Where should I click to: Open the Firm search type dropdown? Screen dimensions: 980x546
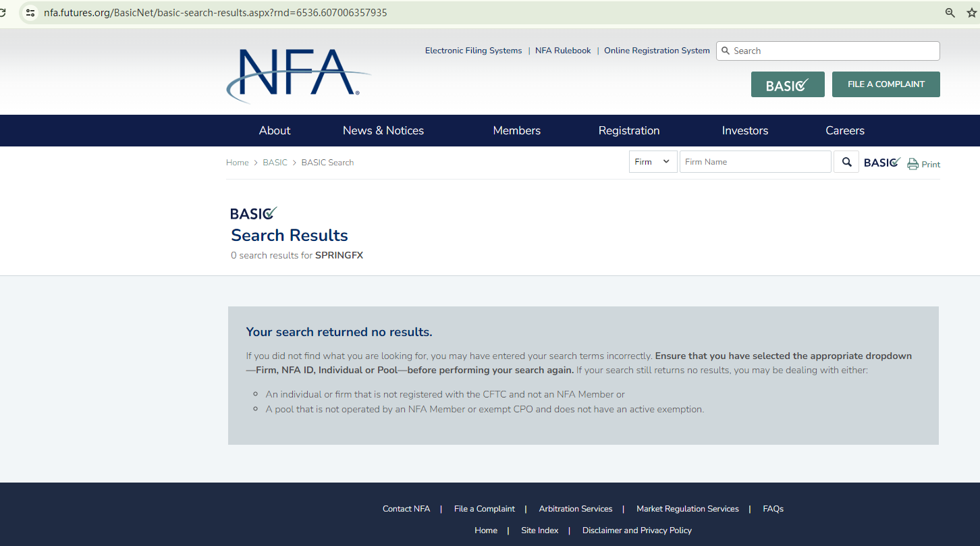click(x=653, y=162)
